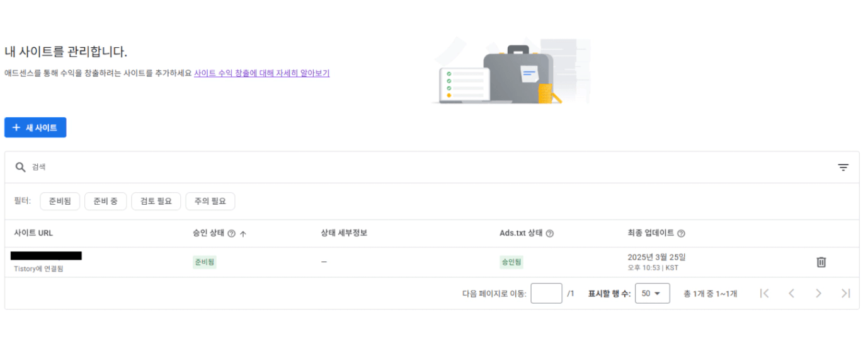
Task: Open help icon next to 최종 업데이트
Action: [681, 234]
